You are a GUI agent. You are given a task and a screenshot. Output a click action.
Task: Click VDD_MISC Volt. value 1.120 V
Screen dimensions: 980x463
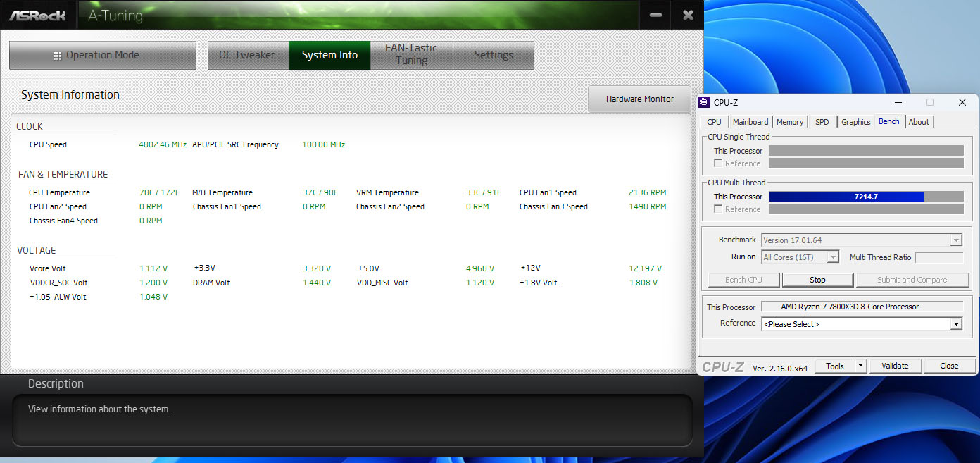(480, 283)
